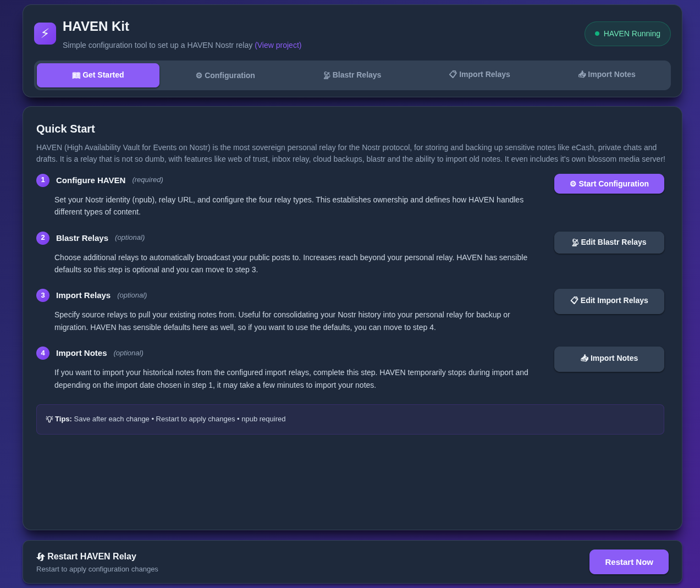Switch to the Configuration tab
700x588 pixels.
[225, 75]
